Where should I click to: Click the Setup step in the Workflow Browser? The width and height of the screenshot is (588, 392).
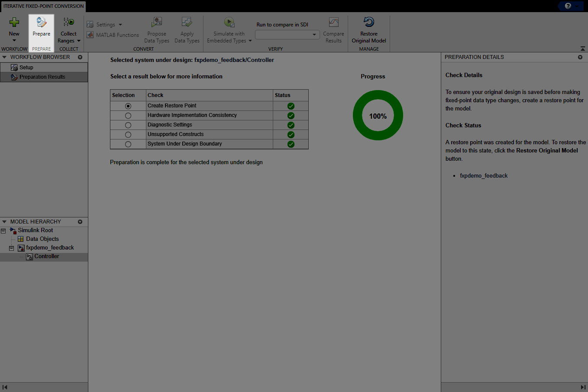coord(26,67)
